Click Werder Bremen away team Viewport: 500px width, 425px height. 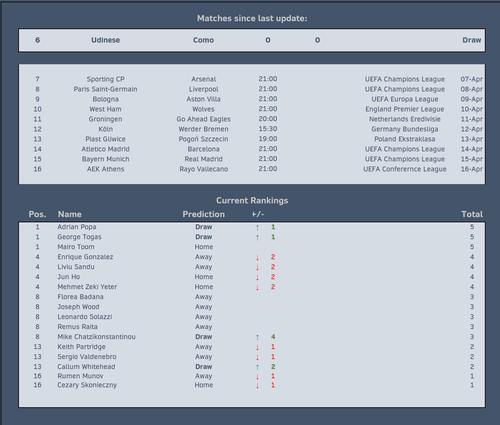point(203,129)
